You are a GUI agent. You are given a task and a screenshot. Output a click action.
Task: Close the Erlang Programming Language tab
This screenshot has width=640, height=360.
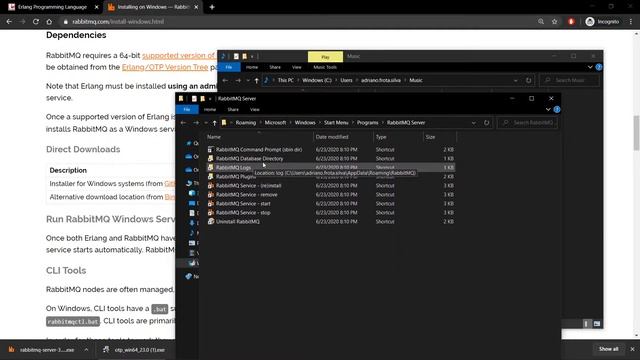(x=96, y=7)
